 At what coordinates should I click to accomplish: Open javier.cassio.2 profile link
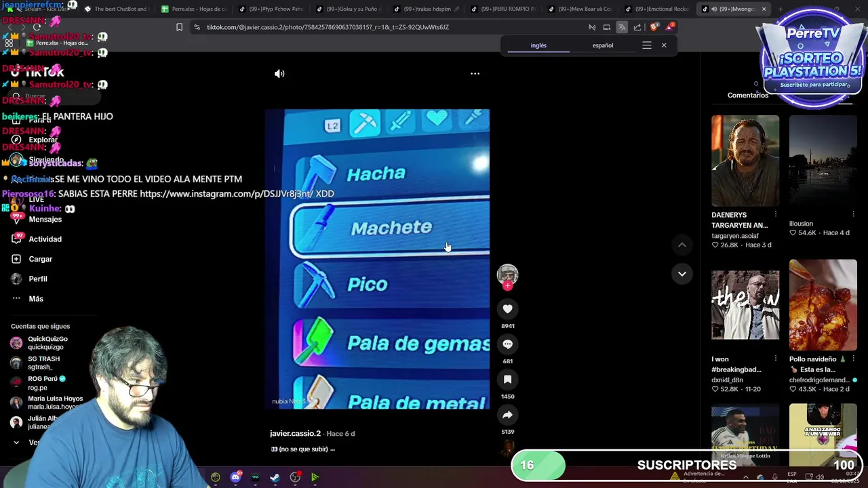pyautogui.click(x=295, y=434)
